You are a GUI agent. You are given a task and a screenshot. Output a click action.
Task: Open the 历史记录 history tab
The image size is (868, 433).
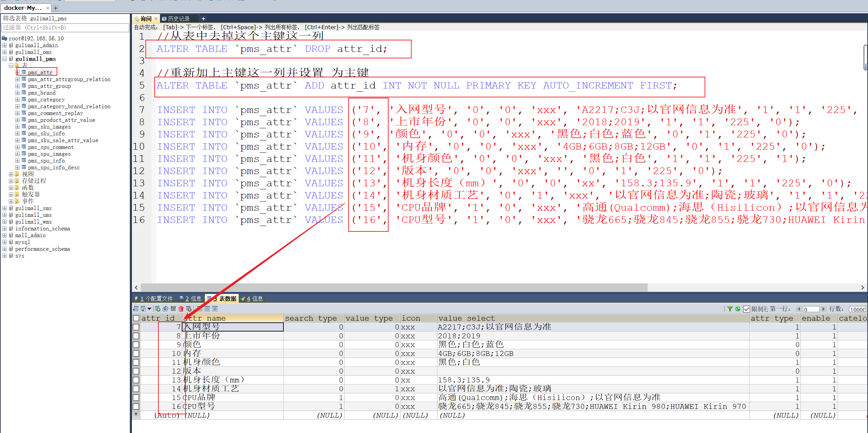coord(178,19)
